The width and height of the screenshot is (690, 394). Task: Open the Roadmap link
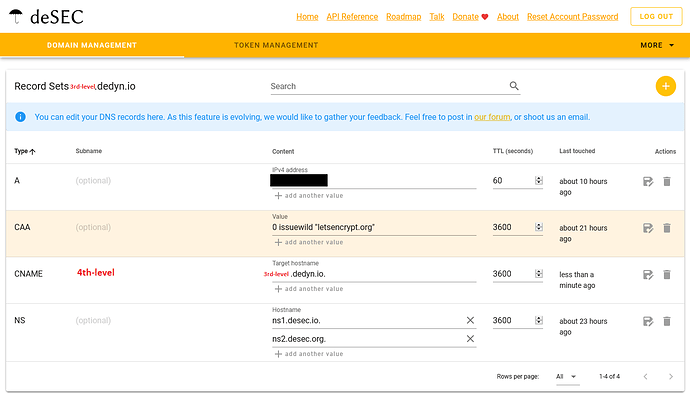click(404, 17)
